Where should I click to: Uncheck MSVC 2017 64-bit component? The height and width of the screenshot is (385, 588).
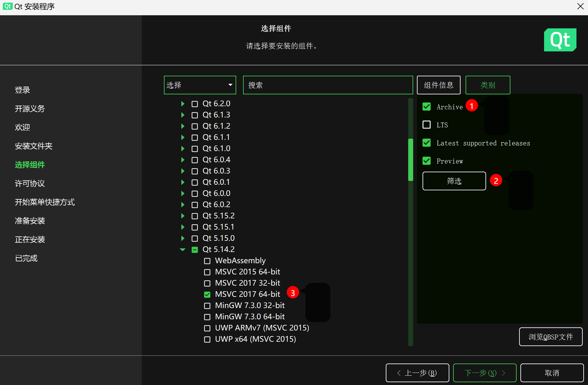click(207, 294)
